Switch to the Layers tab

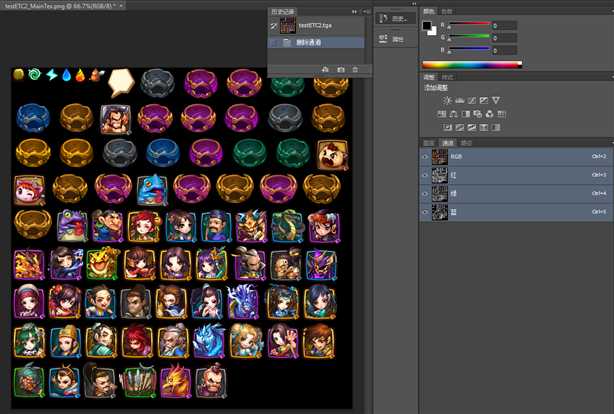[429, 143]
